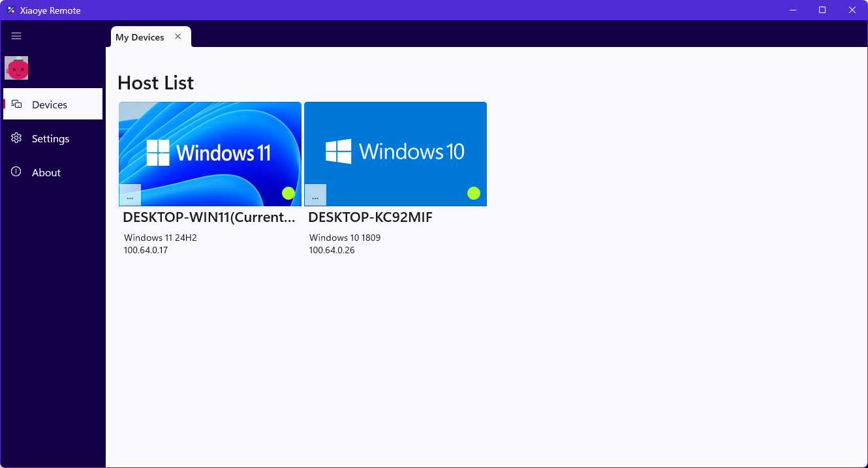Image resolution: width=868 pixels, height=468 pixels.
Task: Select the Devices icon in sidebar
Action: coord(17,104)
